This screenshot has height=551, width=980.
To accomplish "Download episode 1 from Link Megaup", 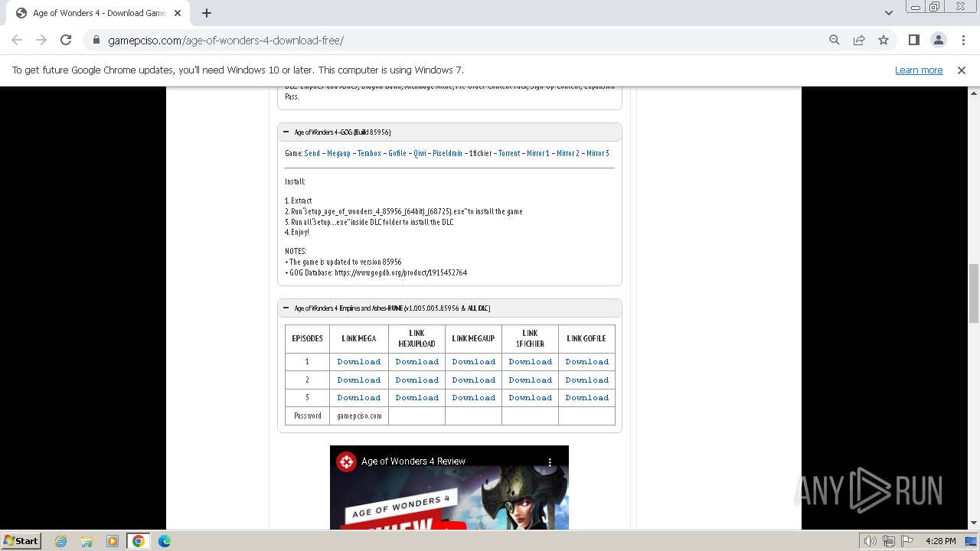I will point(474,361).
